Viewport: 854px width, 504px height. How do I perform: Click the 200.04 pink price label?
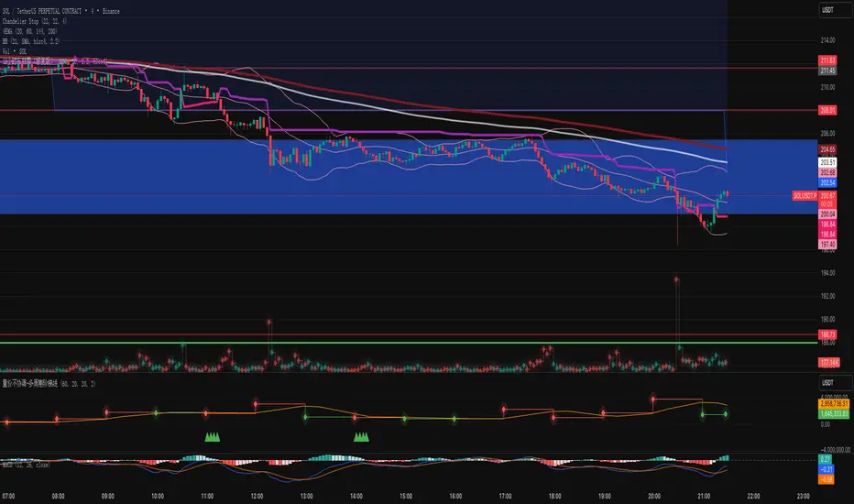827,214
